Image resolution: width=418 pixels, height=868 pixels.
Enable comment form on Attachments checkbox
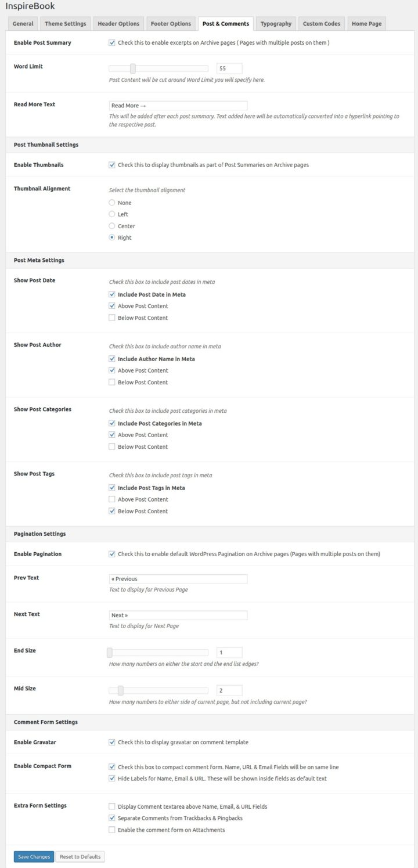[x=112, y=830]
